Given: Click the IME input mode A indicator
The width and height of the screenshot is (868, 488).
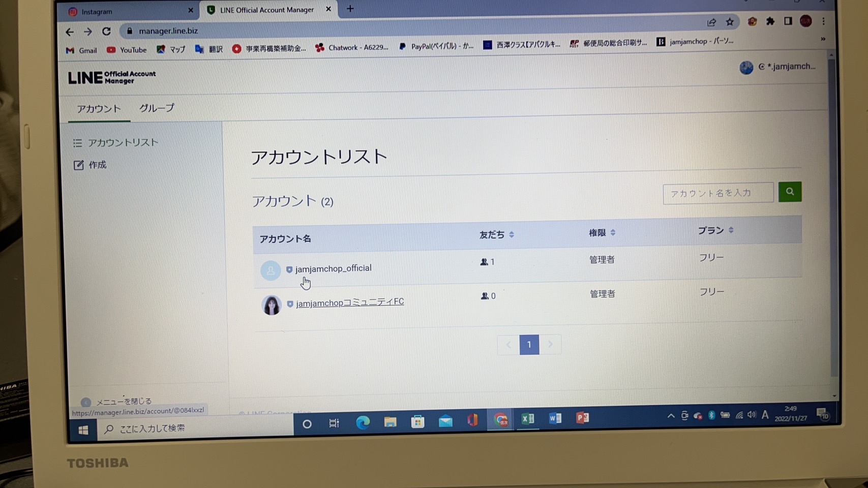Looking at the screenshot, I should [765, 415].
